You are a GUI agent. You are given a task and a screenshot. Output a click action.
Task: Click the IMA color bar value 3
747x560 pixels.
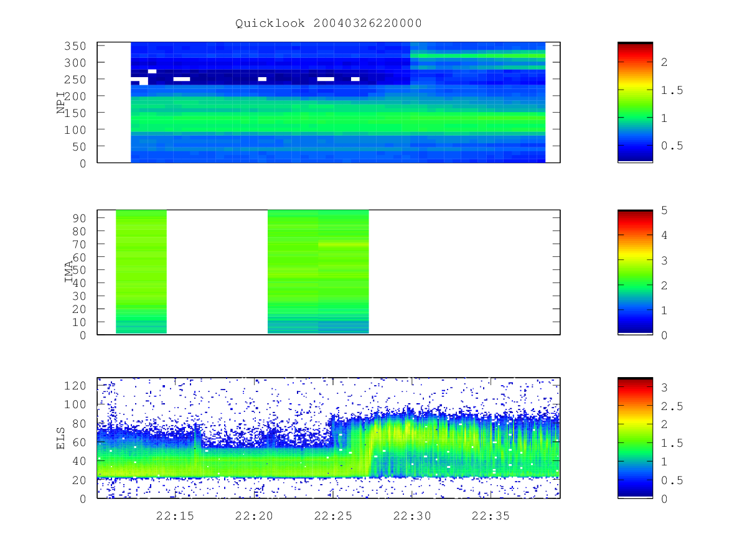(665, 260)
